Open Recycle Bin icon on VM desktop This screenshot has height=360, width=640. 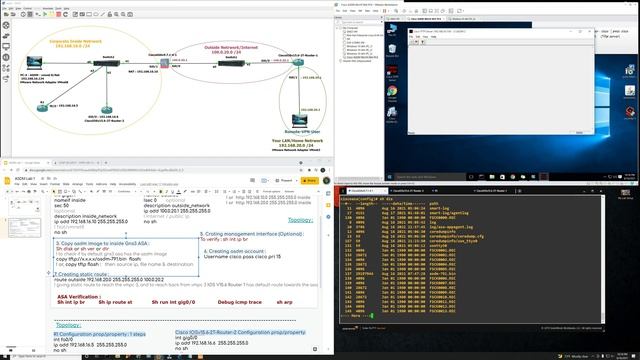(x=392, y=50)
